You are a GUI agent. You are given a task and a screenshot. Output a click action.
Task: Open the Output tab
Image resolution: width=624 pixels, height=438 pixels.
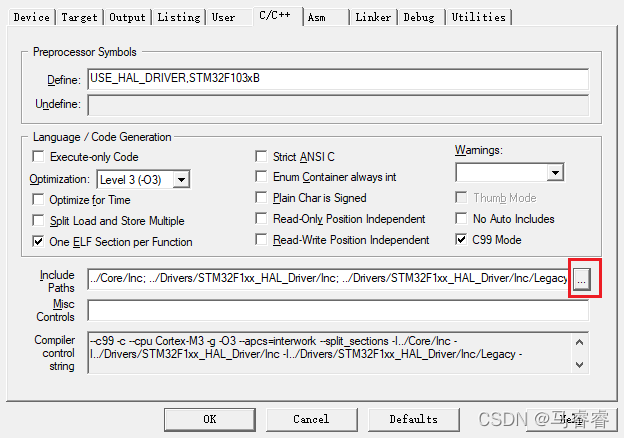[x=127, y=18]
